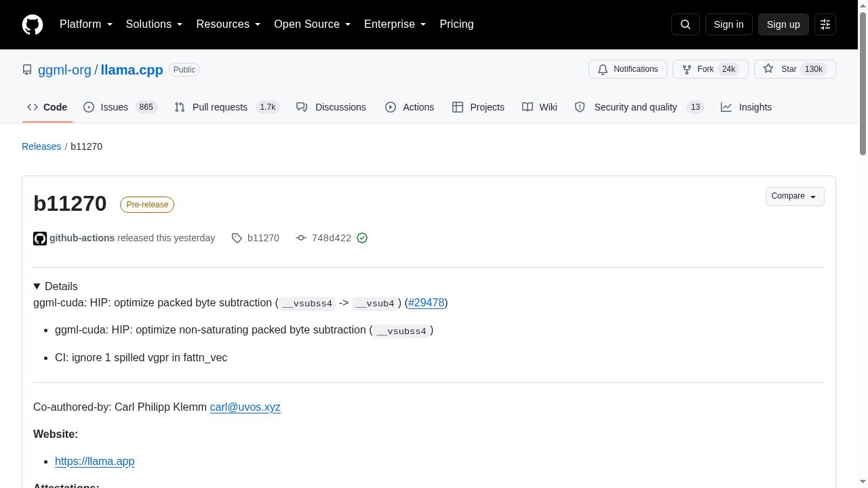Open the Solutions dropdown menu
Screen dimensions: 868x488
[155, 24]
